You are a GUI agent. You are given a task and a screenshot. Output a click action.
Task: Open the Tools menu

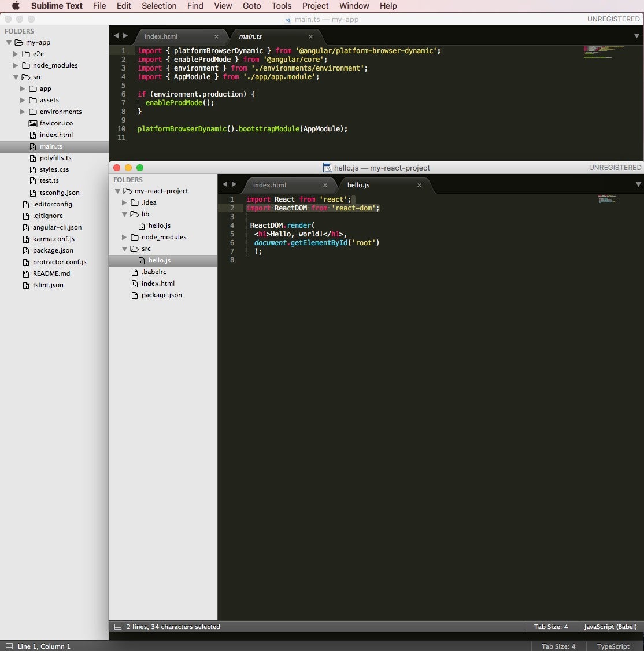point(282,6)
